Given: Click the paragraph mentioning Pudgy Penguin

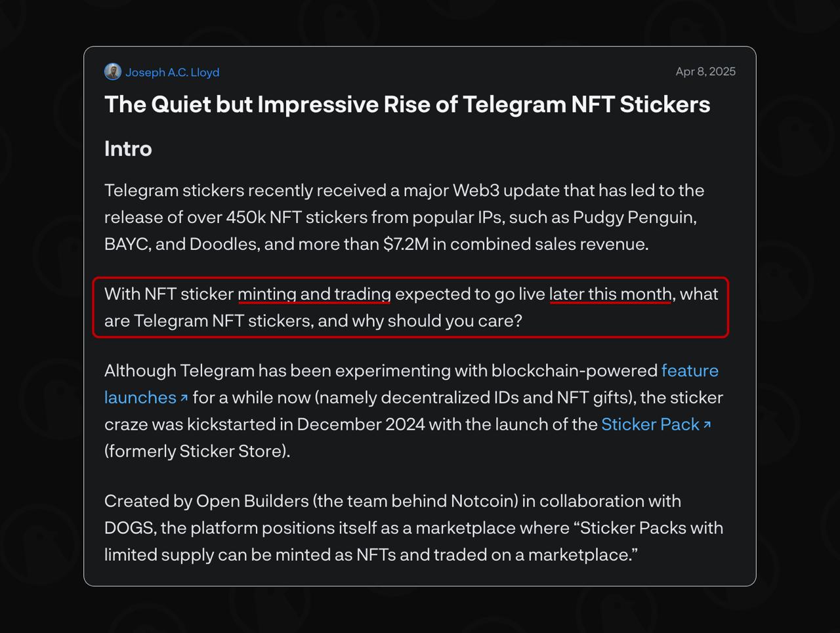Looking at the screenshot, I should click(404, 217).
